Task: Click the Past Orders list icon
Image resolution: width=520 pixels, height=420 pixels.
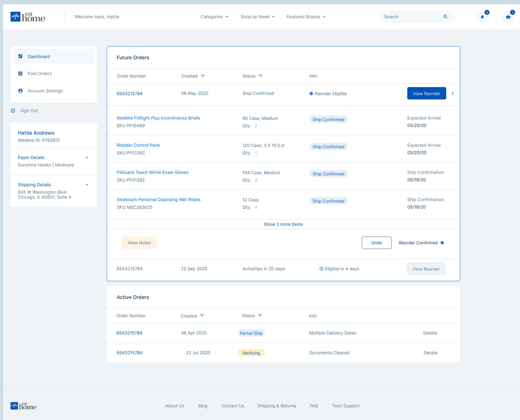Action: [x=20, y=73]
